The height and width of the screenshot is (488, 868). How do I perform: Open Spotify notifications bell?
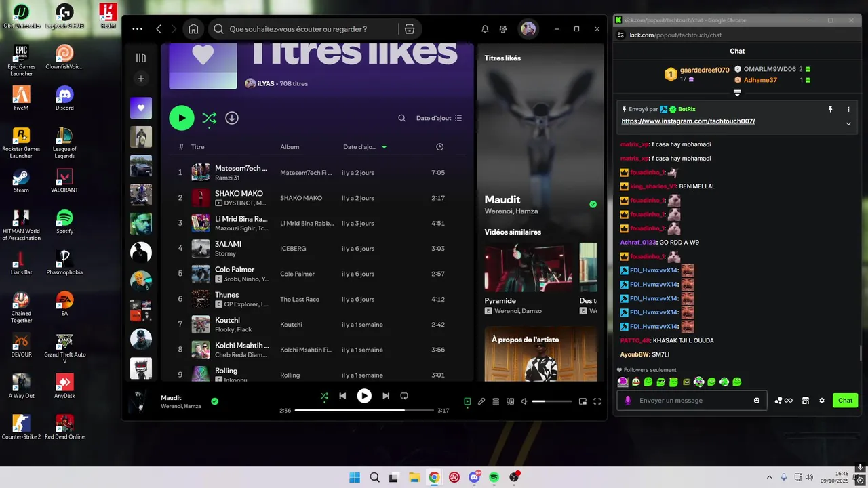click(x=485, y=29)
